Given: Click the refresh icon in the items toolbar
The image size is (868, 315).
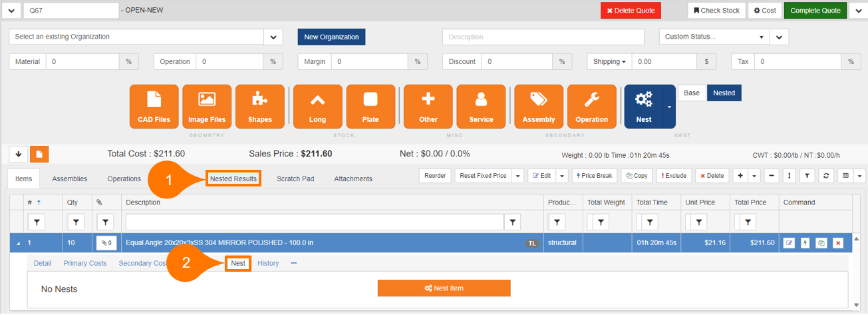Looking at the screenshot, I should [825, 176].
